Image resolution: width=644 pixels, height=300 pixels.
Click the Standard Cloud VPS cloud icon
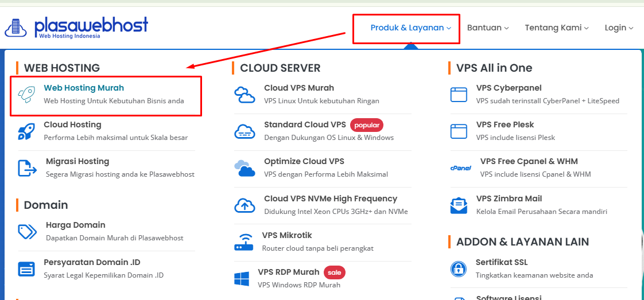(245, 131)
